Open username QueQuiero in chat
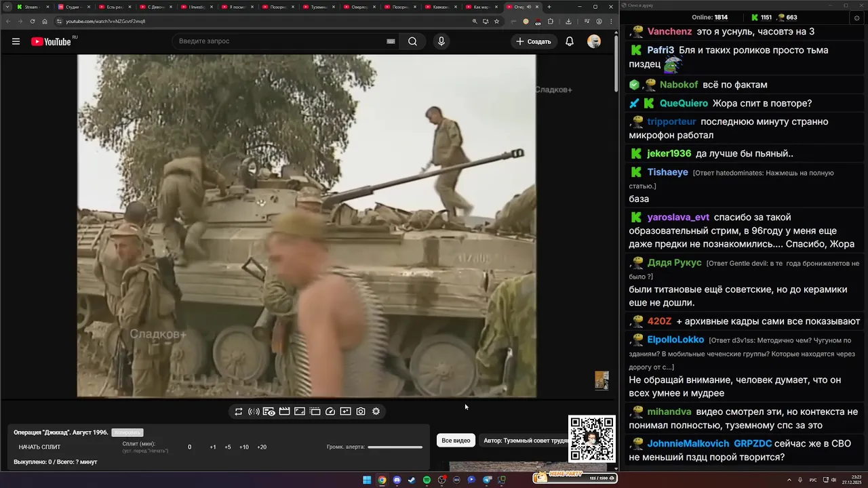Viewport: 868px width, 488px height. 684,104
